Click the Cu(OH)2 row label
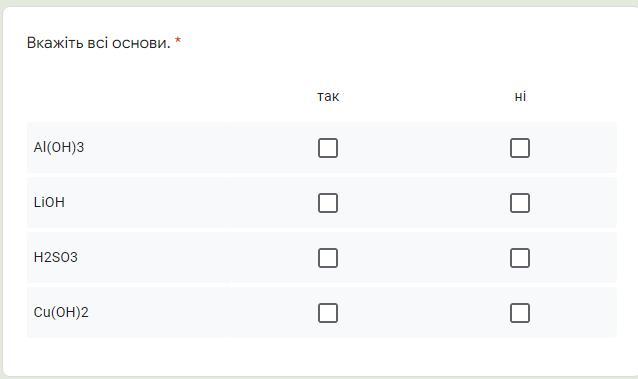 pyautogui.click(x=61, y=312)
